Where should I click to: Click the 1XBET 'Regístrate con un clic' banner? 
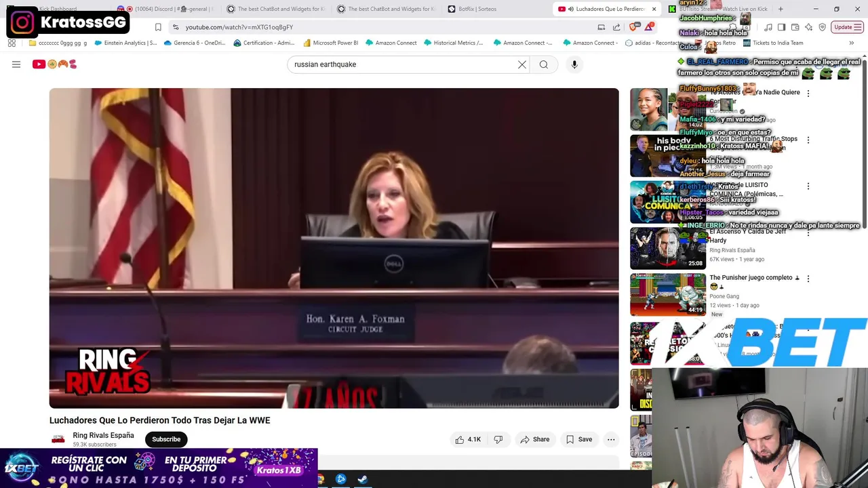click(159, 468)
